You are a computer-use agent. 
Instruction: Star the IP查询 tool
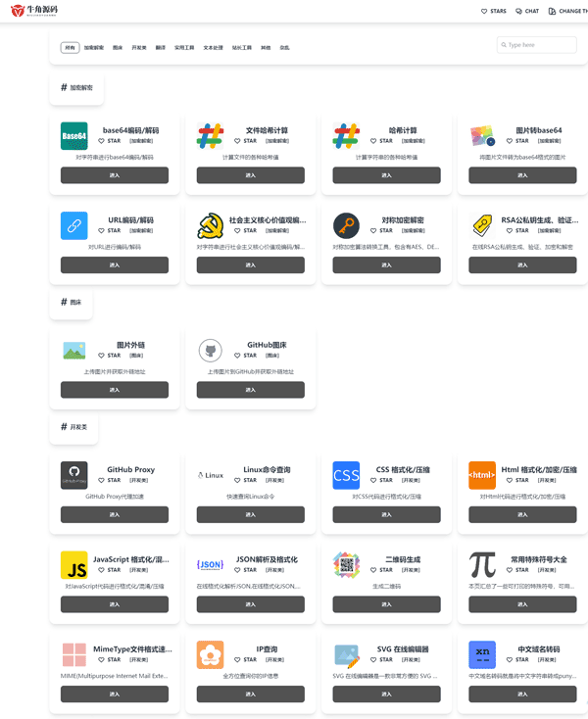tap(246, 660)
